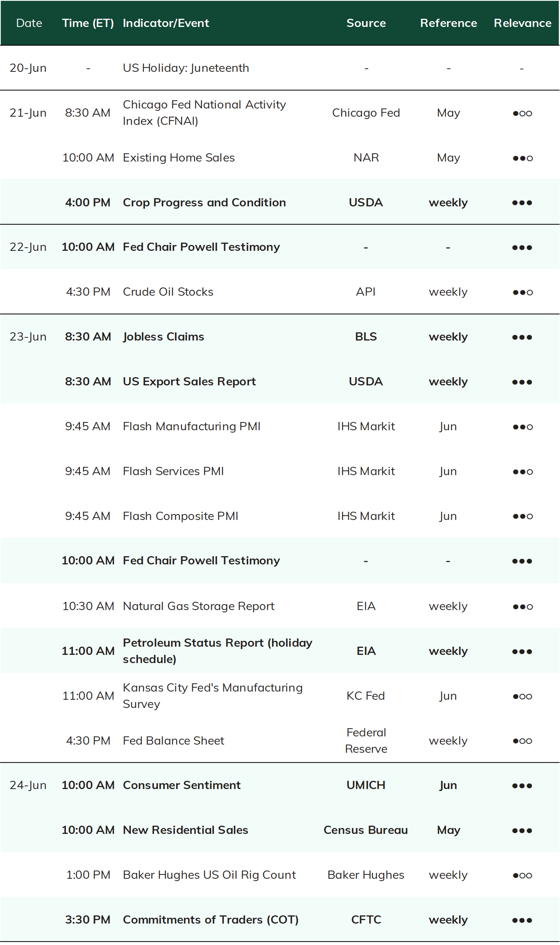Screen dimensions: 560x945
Task: Click relevance dots for Existing Home Sales
Action: point(522,158)
